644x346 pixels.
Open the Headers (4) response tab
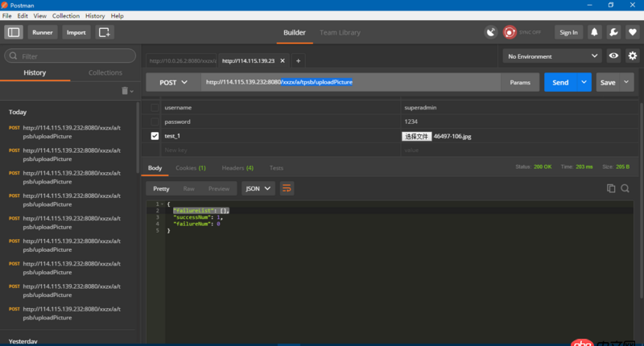(237, 167)
